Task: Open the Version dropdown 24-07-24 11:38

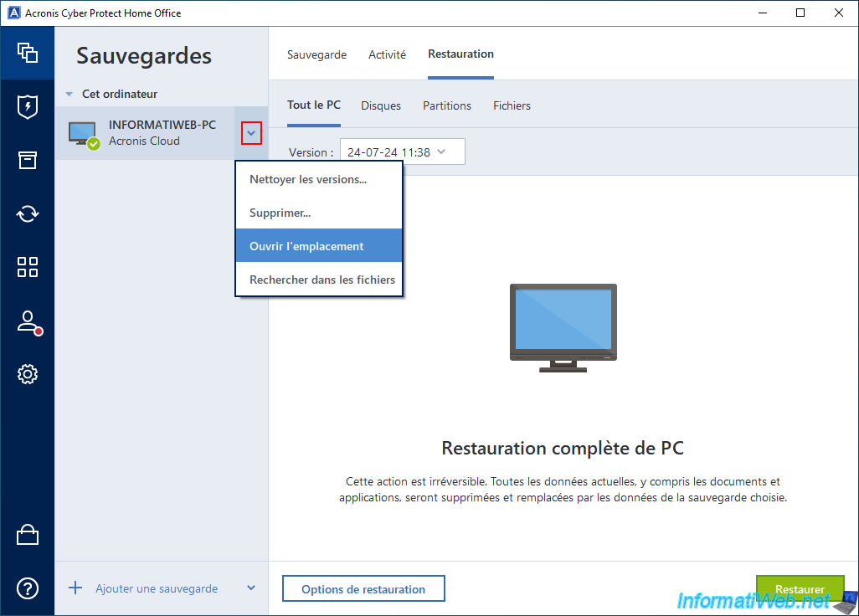Action: [x=403, y=152]
